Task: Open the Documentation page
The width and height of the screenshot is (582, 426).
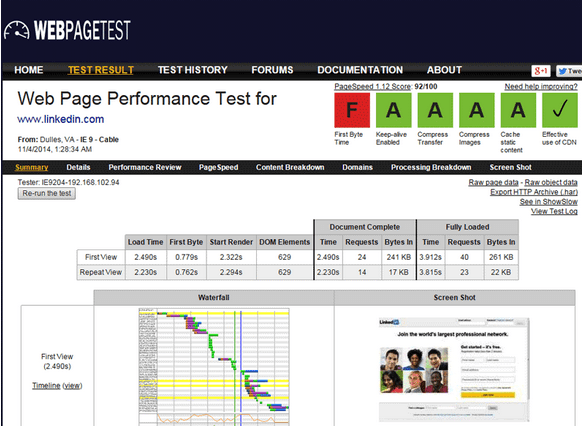Action: [x=360, y=70]
